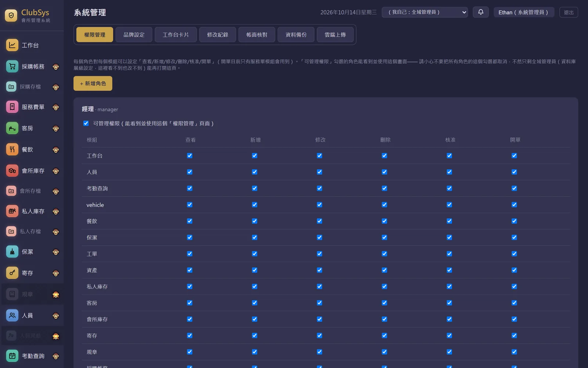
Task: Open the 寄存 key icon
Action: pos(12,273)
